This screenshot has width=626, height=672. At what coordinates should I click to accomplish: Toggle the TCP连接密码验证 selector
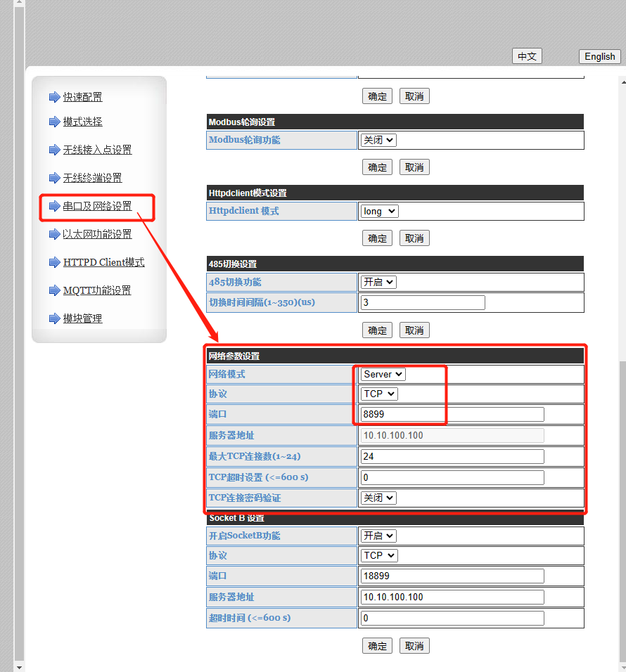378,498
